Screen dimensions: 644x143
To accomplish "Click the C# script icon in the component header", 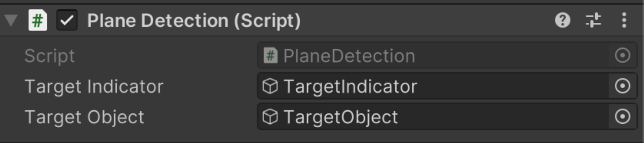I will tap(38, 20).
